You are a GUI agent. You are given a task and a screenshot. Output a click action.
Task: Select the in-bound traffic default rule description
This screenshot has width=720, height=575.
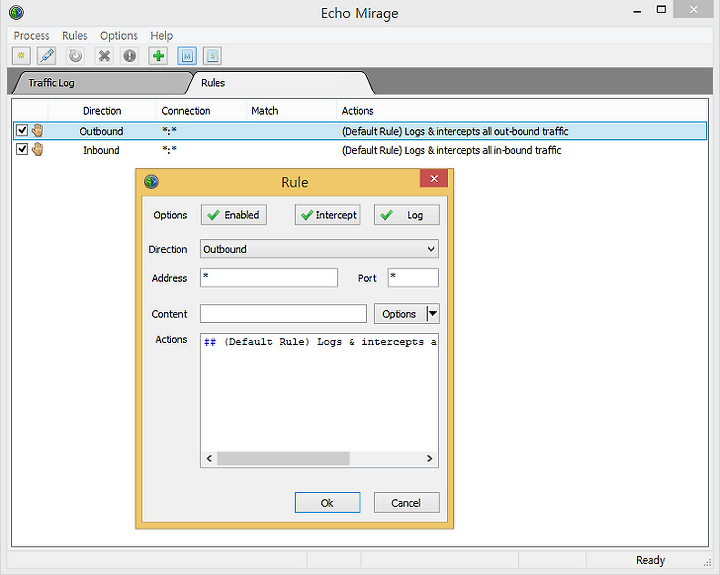pyautogui.click(x=451, y=150)
